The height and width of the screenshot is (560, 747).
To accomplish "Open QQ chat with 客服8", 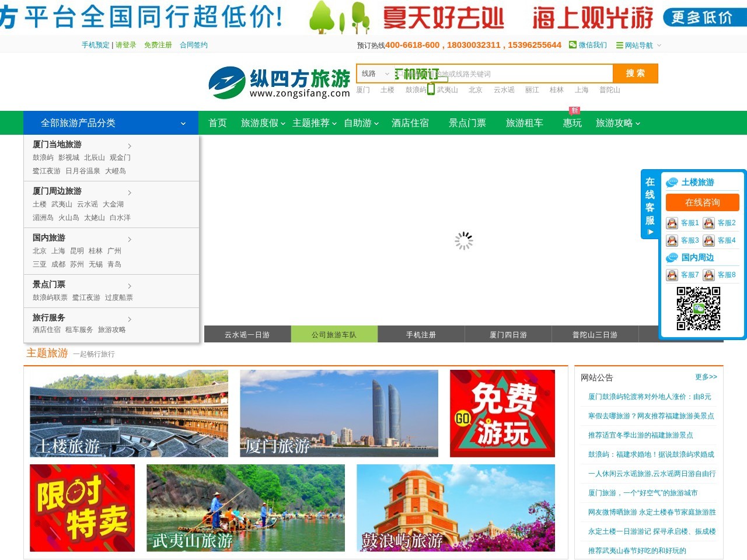I will [x=727, y=275].
